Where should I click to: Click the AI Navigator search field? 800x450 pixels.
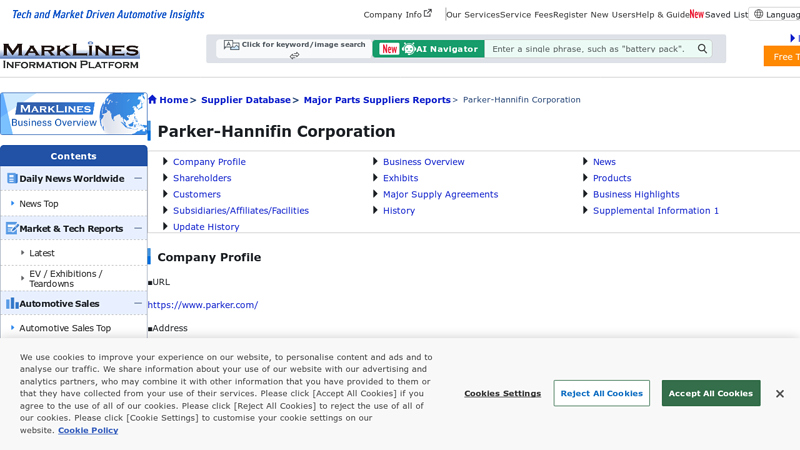point(590,49)
